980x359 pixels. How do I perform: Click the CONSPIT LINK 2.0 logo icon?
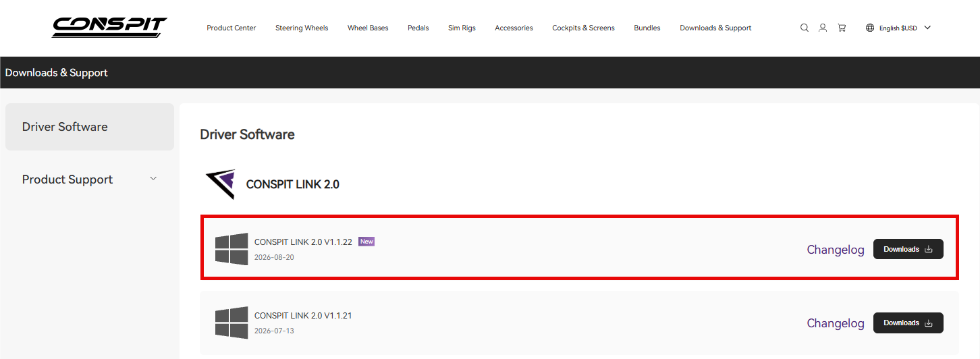point(221,184)
